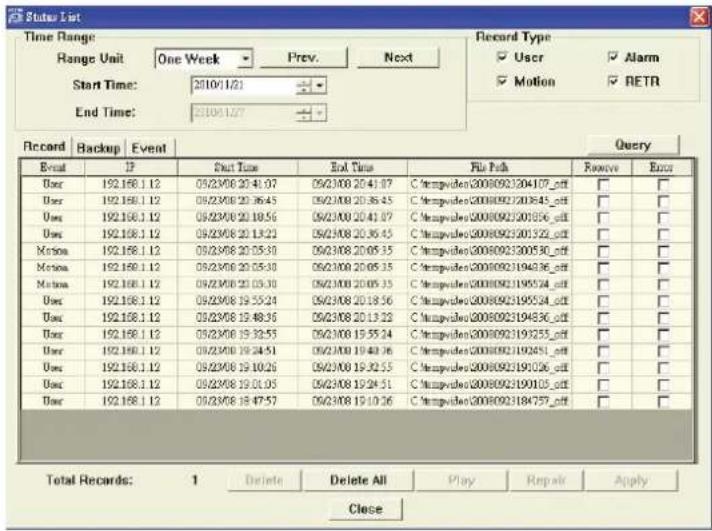The width and height of the screenshot is (712, 531).
Task: Check Error box for 20:13:22 start row
Action: pyautogui.click(x=663, y=235)
